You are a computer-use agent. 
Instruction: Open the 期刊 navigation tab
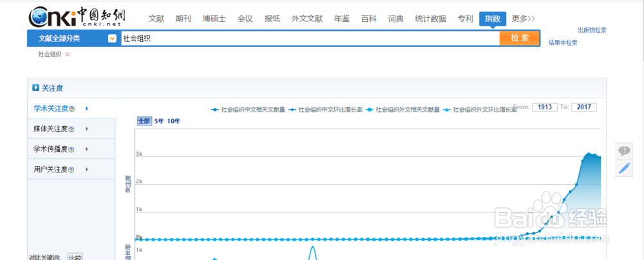coord(183,19)
